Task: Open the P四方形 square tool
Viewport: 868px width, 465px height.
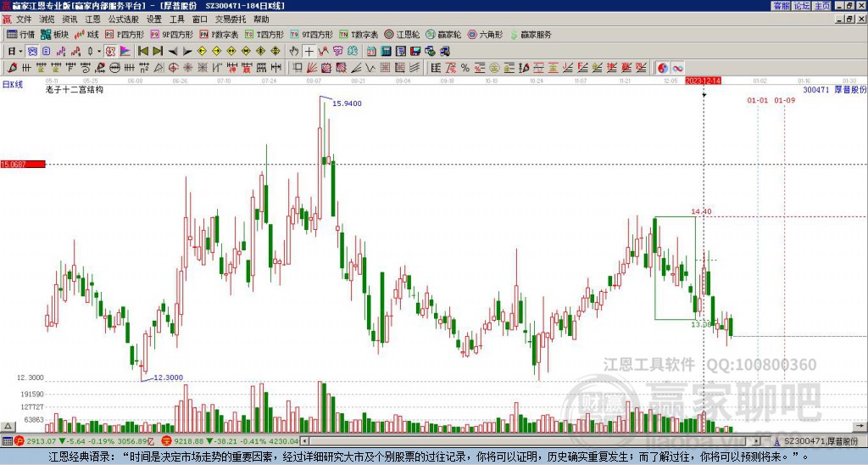Action: [125, 34]
